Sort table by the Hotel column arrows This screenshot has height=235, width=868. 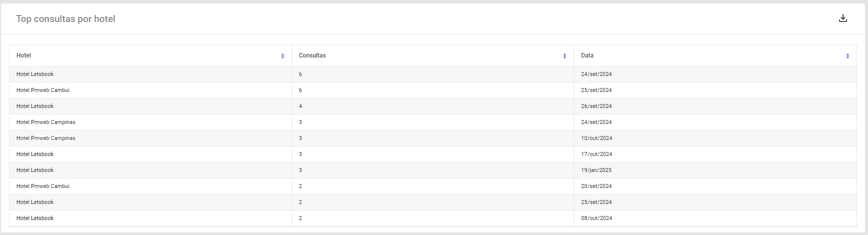[283, 56]
